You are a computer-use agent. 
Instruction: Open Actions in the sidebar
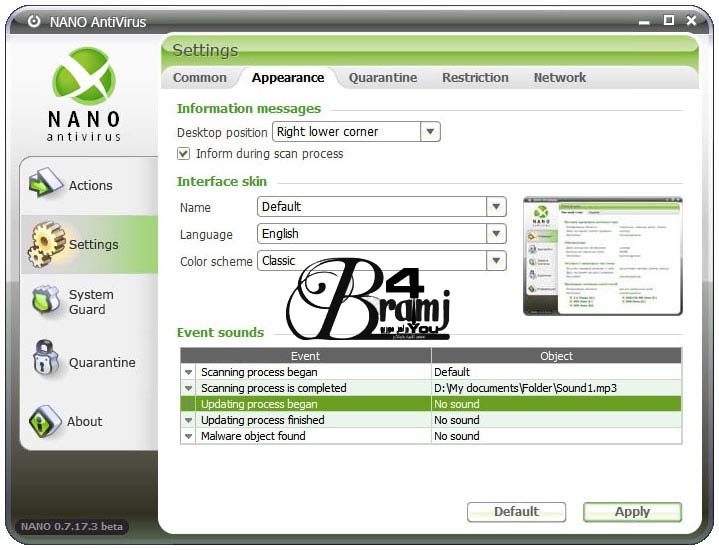pyautogui.click(x=89, y=185)
